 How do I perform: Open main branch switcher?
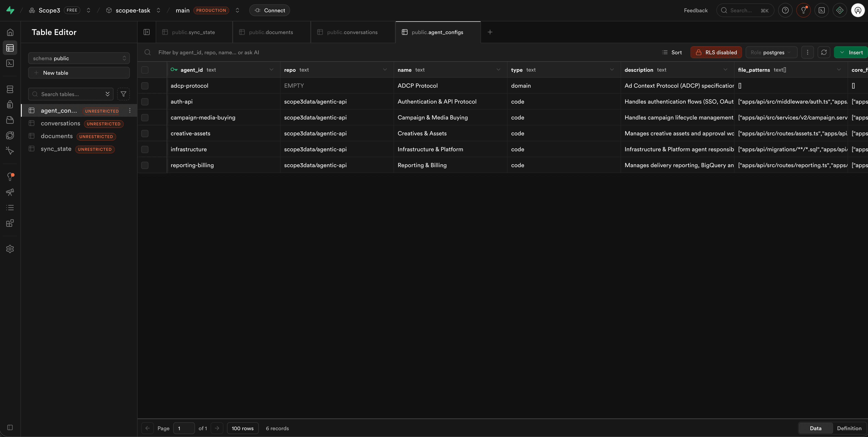[x=237, y=10]
